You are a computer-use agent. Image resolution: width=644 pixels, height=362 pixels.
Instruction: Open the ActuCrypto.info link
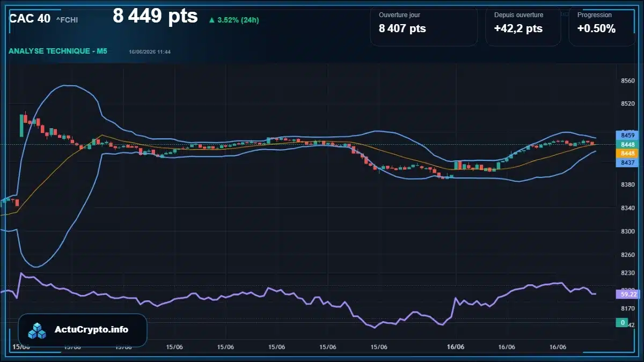[91, 330]
